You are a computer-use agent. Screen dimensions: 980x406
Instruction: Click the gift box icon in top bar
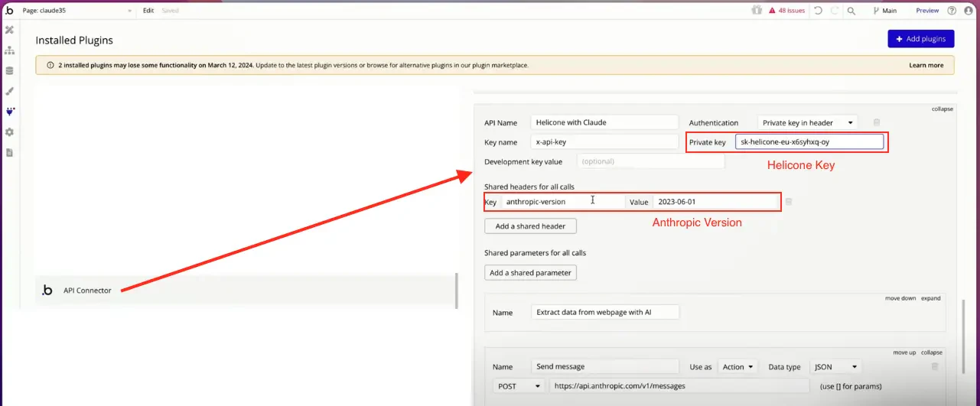(x=757, y=11)
